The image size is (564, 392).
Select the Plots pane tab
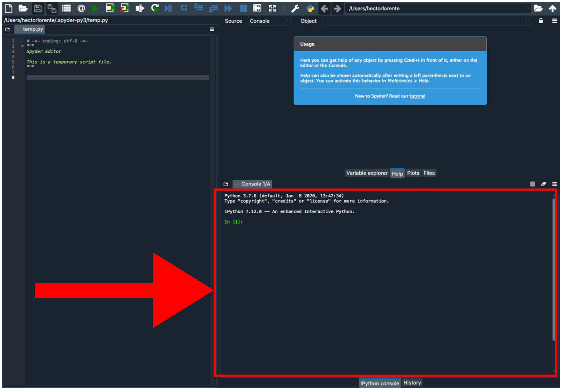coord(413,173)
